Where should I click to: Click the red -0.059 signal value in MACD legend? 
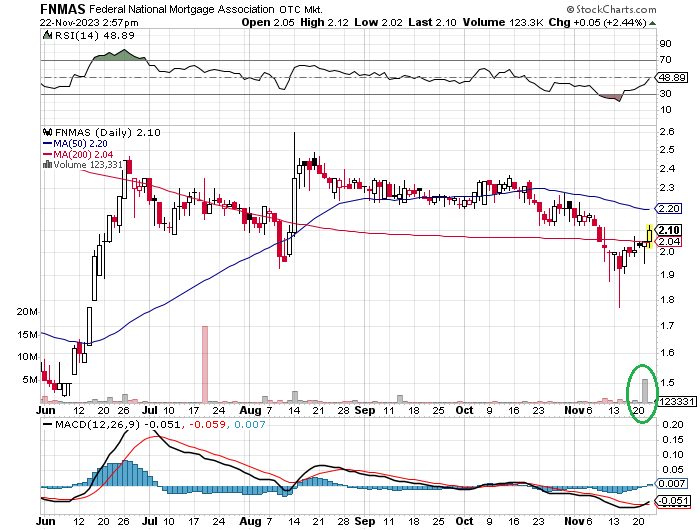208,424
